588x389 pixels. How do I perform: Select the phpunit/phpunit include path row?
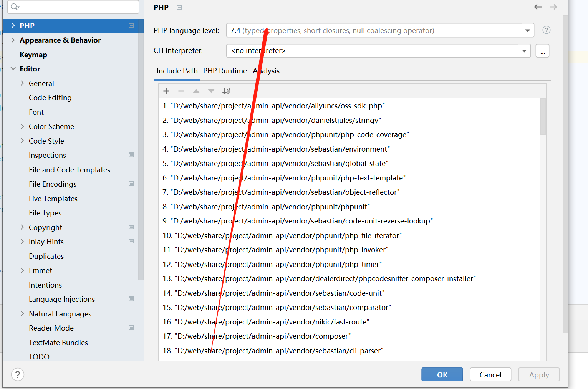click(x=349, y=207)
